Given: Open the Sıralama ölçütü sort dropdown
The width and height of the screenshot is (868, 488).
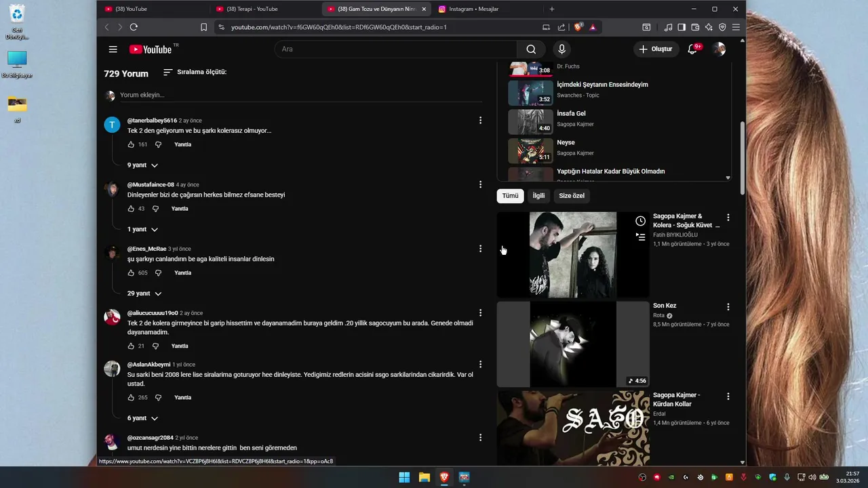Looking at the screenshot, I should (x=195, y=72).
